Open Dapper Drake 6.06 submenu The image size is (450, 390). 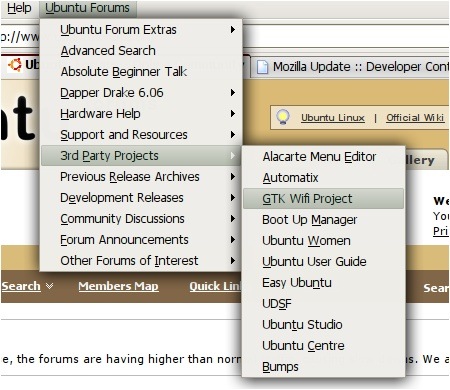coord(141,93)
